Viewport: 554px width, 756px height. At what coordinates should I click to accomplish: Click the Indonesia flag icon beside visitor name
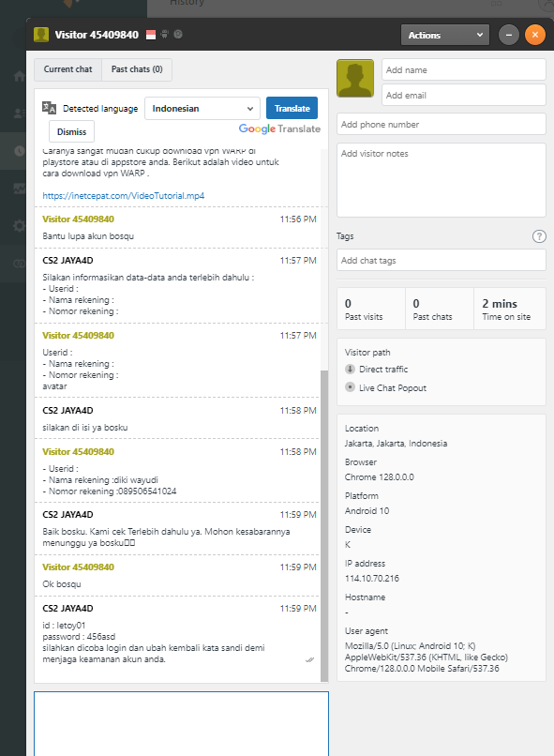151,35
